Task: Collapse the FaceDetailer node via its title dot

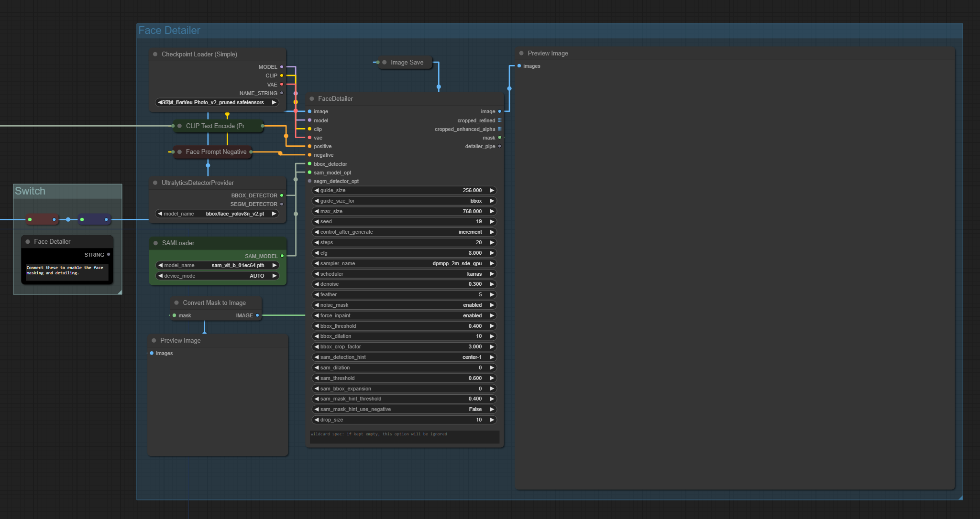Action: click(x=311, y=98)
